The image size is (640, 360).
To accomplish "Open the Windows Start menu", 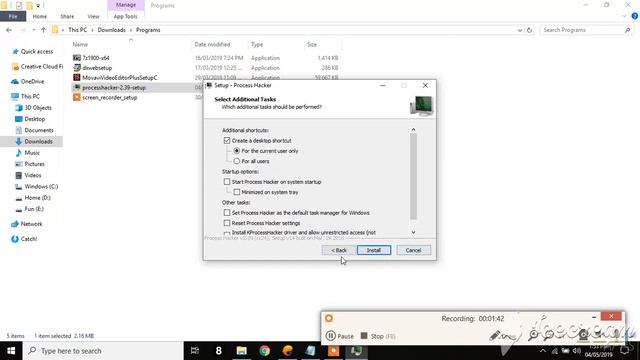I will coord(11,351).
